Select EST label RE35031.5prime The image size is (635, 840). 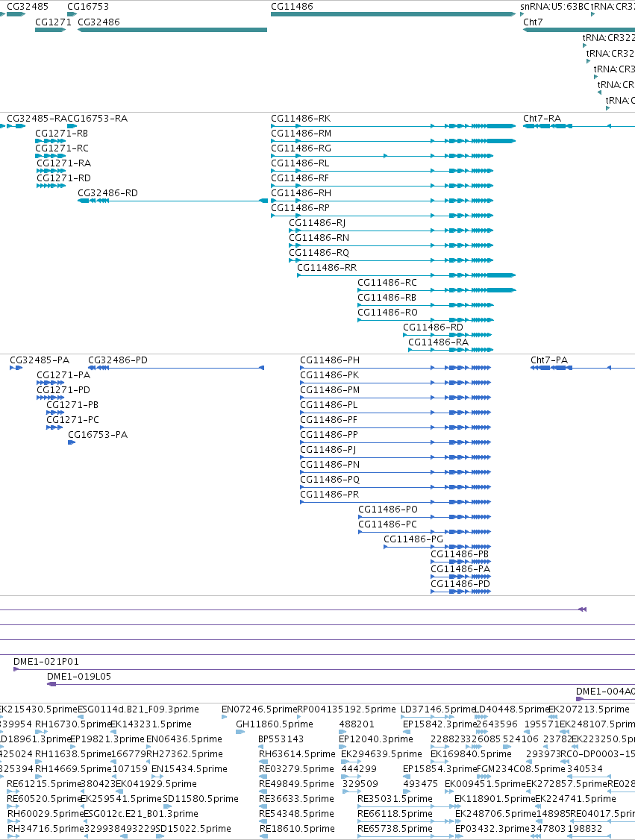[x=395, y=799]
